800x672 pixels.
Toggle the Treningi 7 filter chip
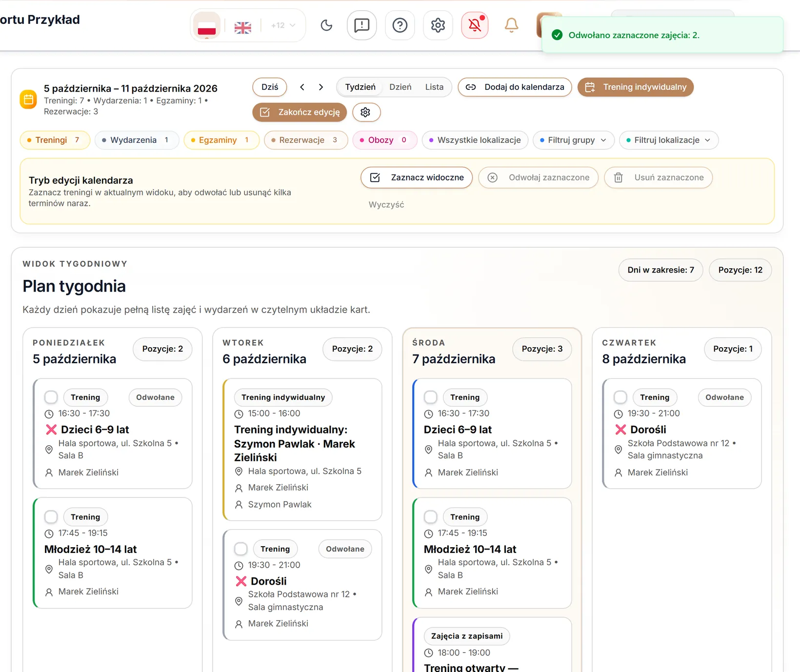pyautogui.click(x=55, y=140)
